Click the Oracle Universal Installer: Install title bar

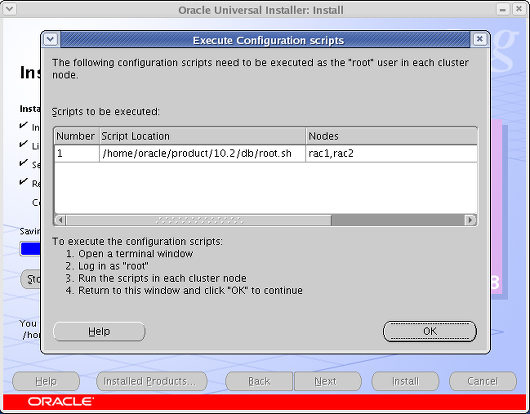point(260,10)
